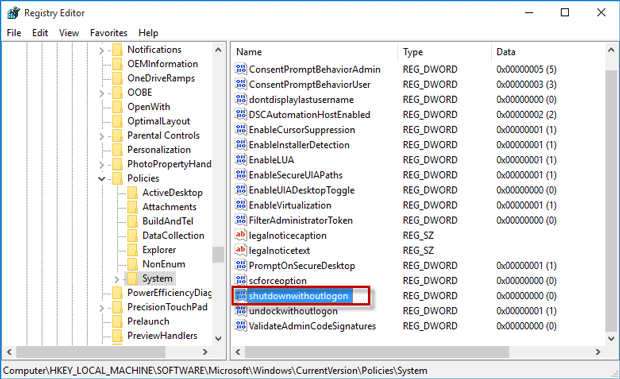Select the shutdownwithoutlogon value name
620x379 pixels.
299,296
